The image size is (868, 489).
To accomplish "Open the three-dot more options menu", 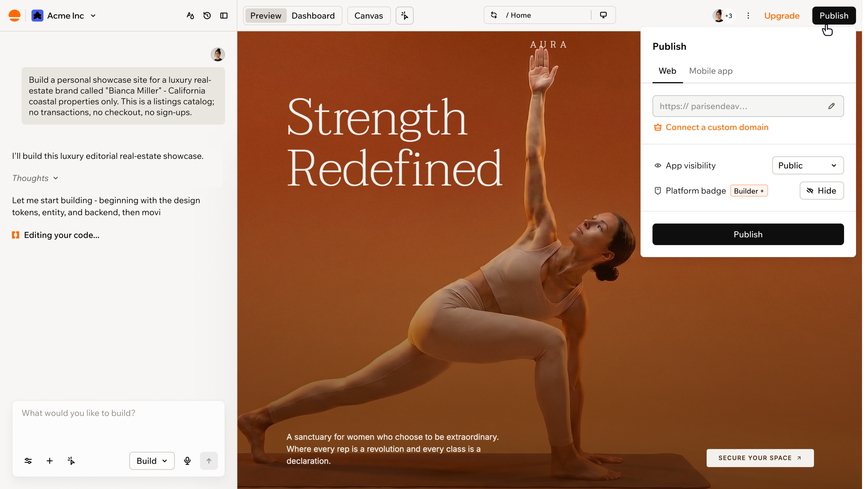I will (748, 15).
